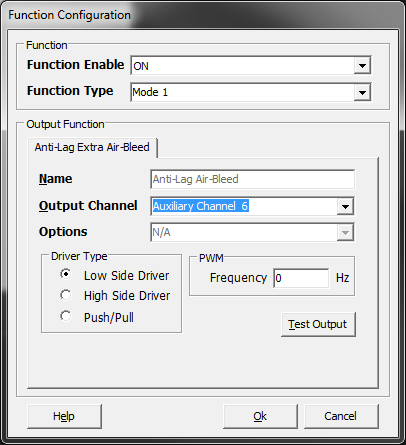Cancel the Function Configuration dialog

point(341,416)
